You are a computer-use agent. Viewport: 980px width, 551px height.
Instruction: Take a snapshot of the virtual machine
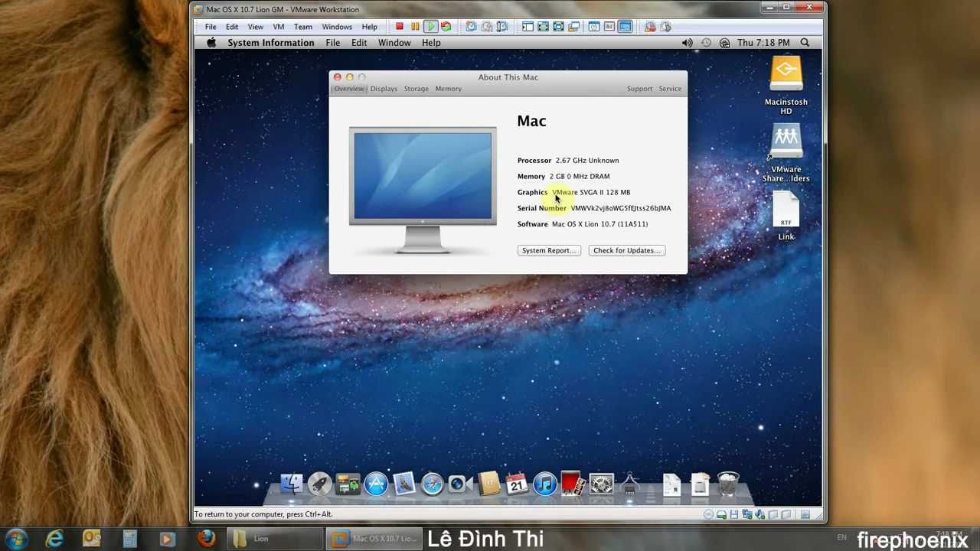click(472, 27)
